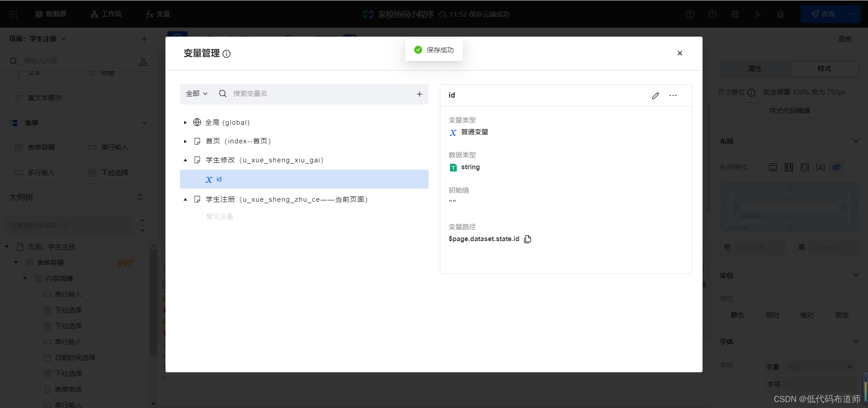The width and height of the screenshot is (868, 408).
Task: Select 全局 (global) scope label
Action: coord(227,123)
